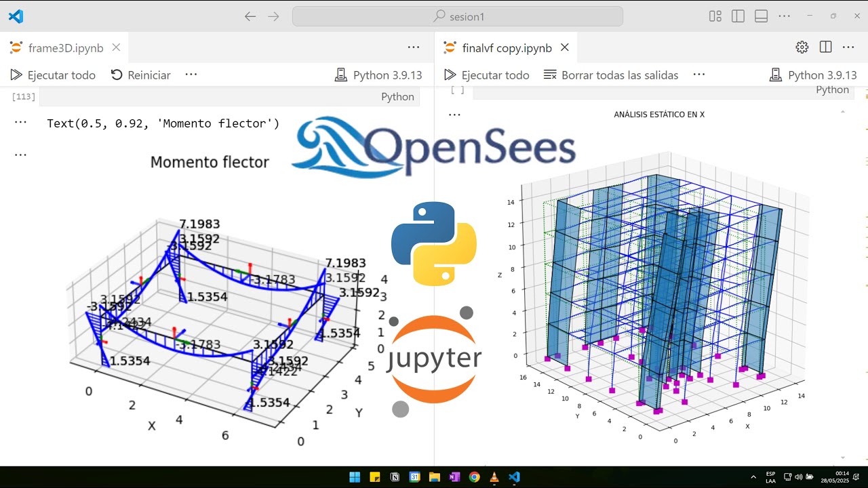Close the frame3D.ipynb tab

(x=116, y=47)
